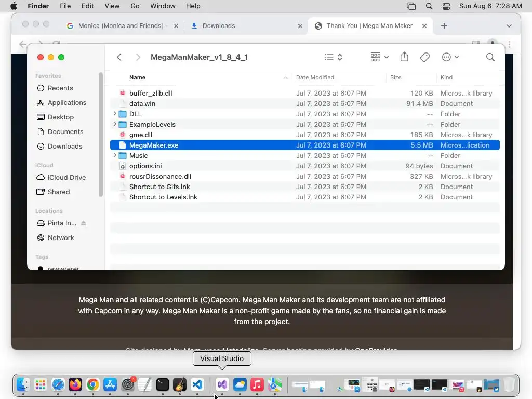This screenshot has height=399, width=532.
Task: Select MegaMaker.exe file
Action: (304, 145)
